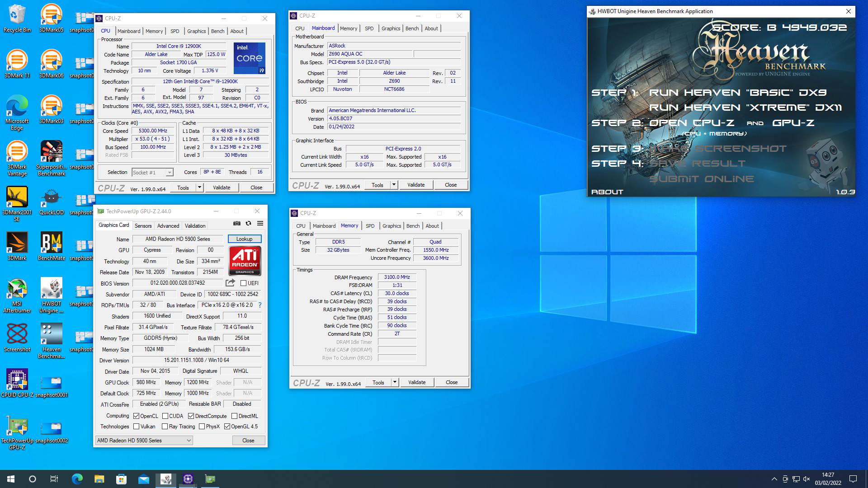The height and width of the screenshot is (488, 868).
Task: Expand Tools dropdown arrow in CPU tab window
Action: click(199, 188)
